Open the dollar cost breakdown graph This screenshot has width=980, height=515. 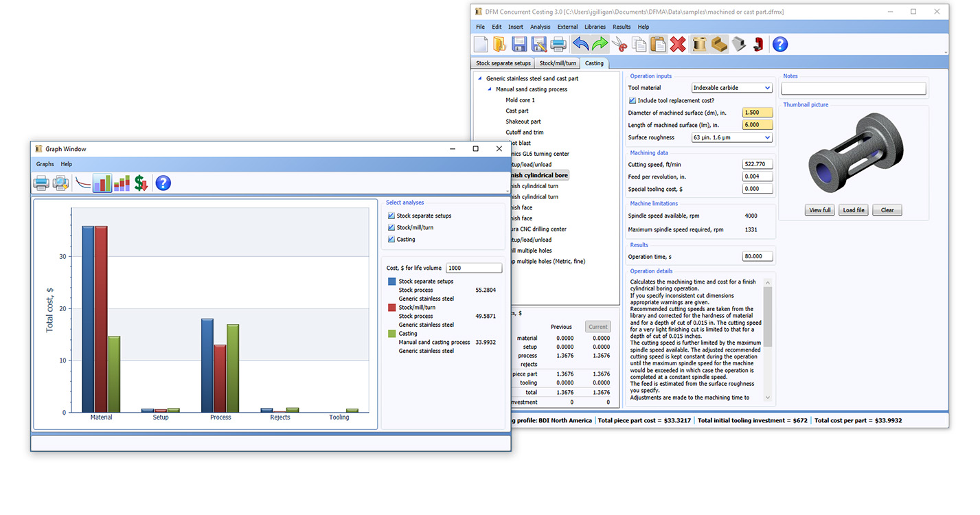click(140, 183)
